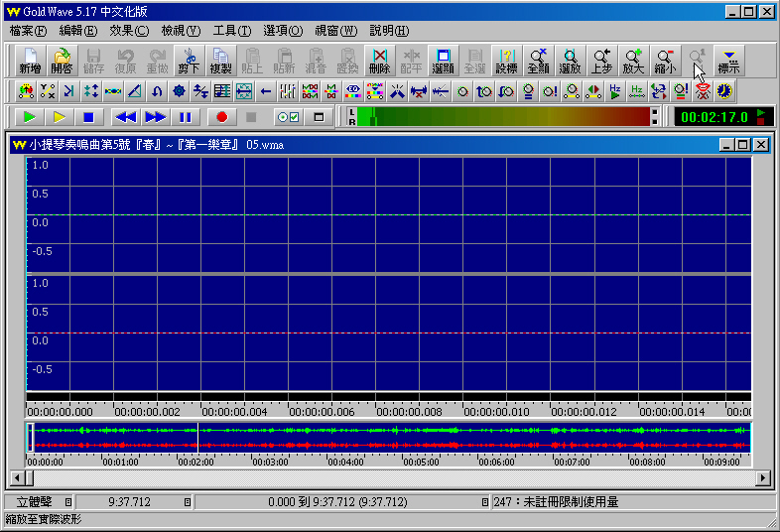This screenshot has width=780, height=532.
Task: Click the 開啓 (Open) file icon
Action: coord(62,62)
